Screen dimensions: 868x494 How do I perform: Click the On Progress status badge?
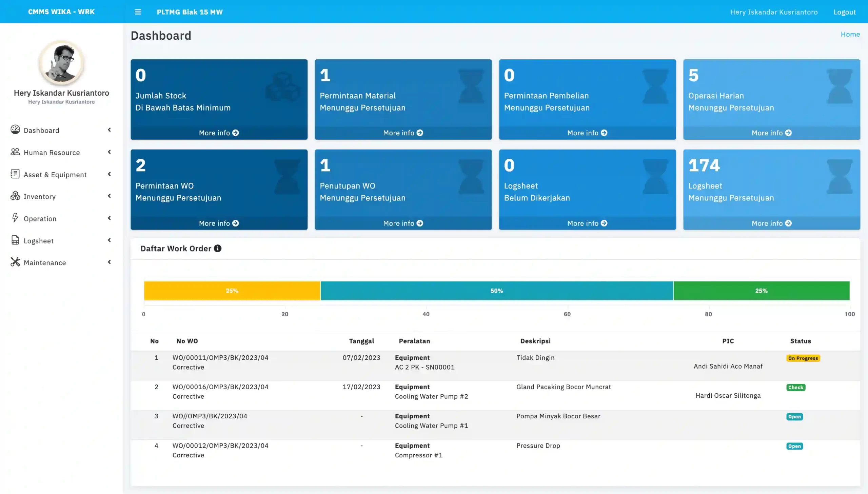[x=803, y=358]
